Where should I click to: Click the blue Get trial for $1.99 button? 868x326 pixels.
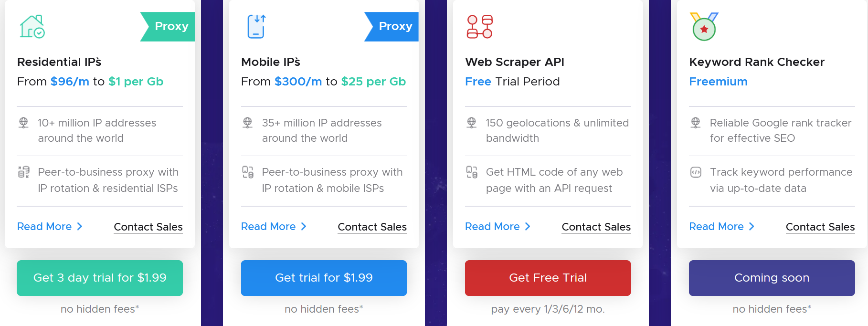(x=324, y=278)
